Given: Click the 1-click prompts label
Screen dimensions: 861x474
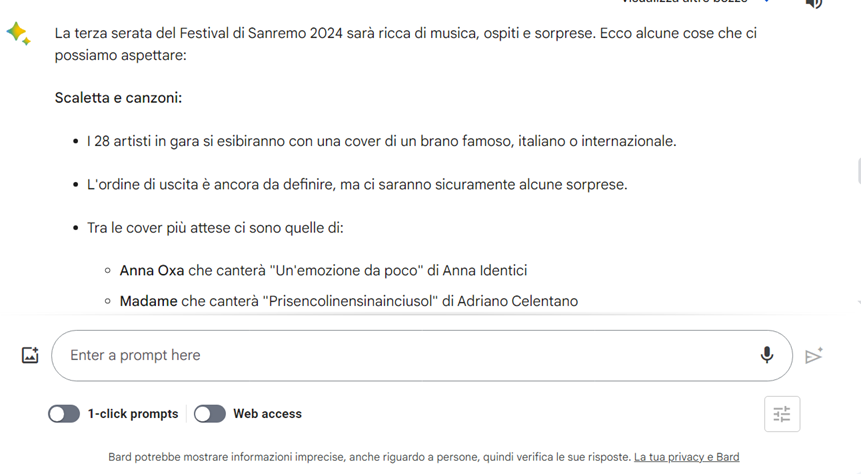Looking at the screenshot, I should (x=133, y=414).
